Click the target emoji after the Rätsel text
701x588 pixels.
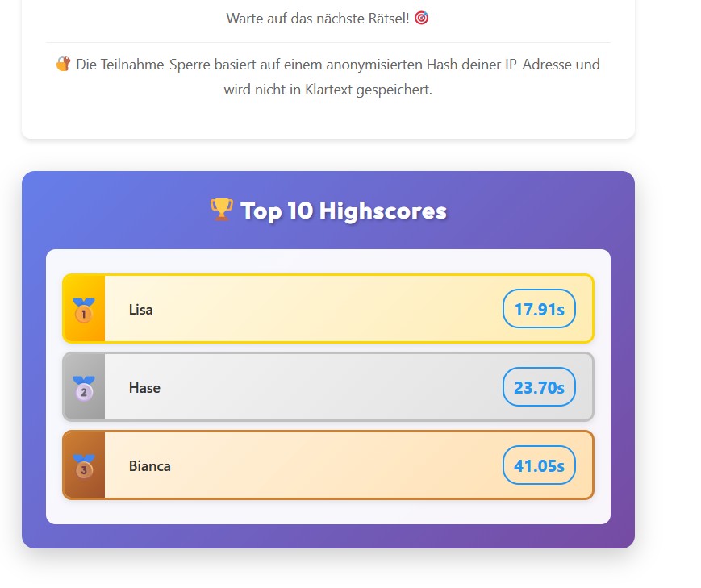(421, 18)
